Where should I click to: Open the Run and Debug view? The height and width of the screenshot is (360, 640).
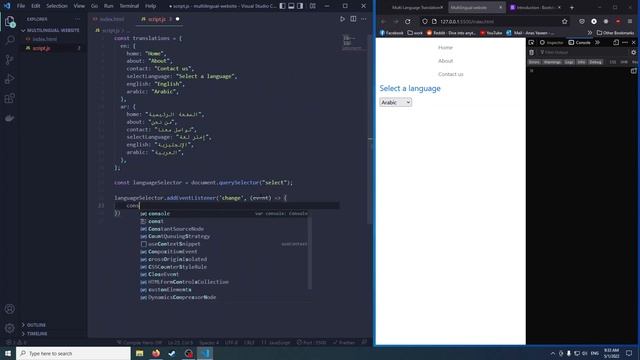10,79
